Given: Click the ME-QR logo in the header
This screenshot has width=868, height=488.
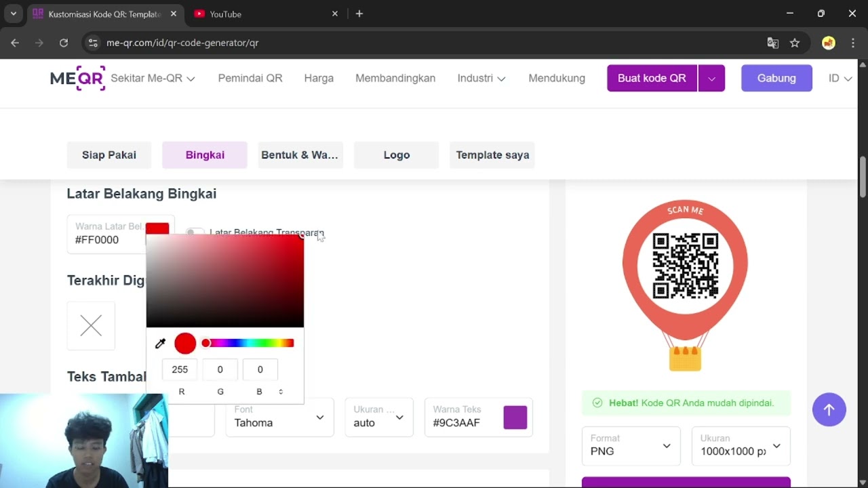Looking at the screenshot, I should click(x=78, y=78).
